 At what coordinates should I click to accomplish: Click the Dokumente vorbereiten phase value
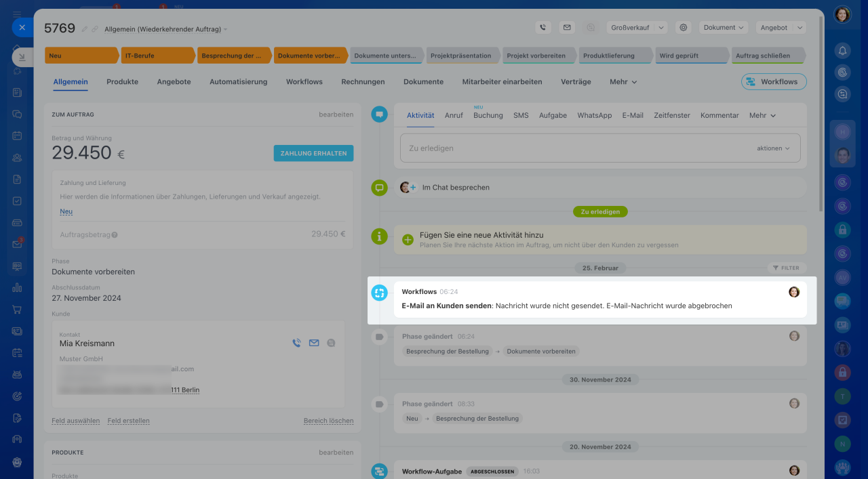(x=93, y=272)
